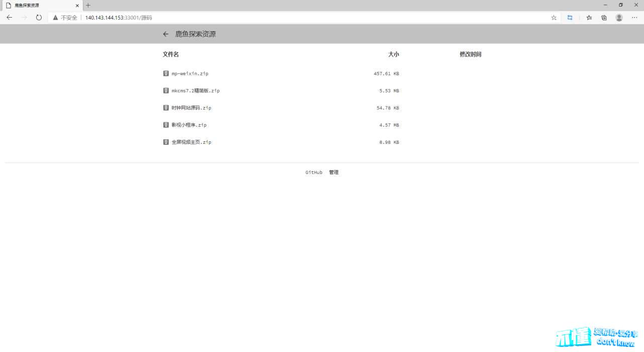The height and width of the screenshot is (352, 644).
Task: Click the 文件名 column header
Action: [171, 54]
